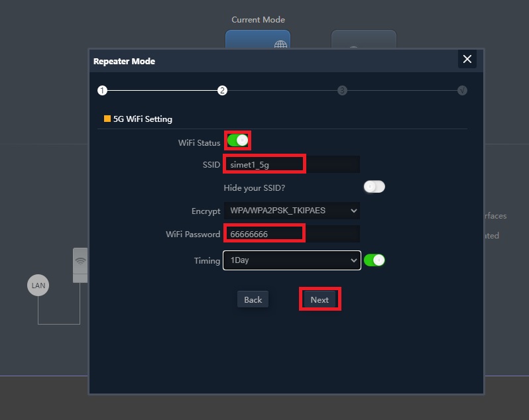Click the SSID field with simet1_5g
Screen dimensions: 529x420
[x=292, y=164]
